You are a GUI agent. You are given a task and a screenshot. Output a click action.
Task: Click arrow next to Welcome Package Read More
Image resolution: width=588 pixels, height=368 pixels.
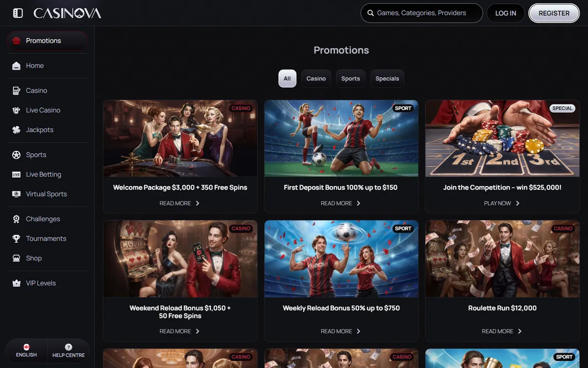click(x=197, y=203)
